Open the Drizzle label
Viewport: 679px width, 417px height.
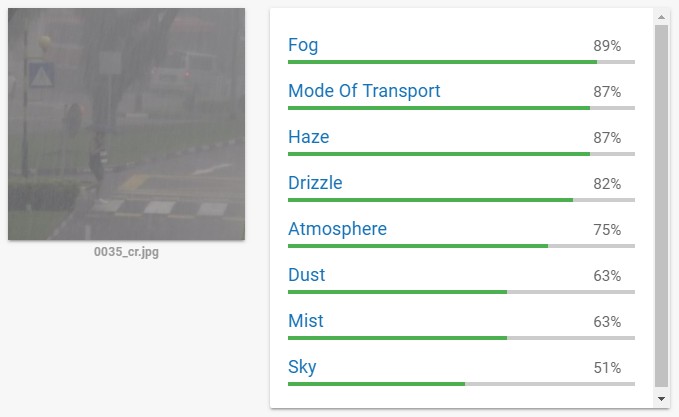click(315, 183)
